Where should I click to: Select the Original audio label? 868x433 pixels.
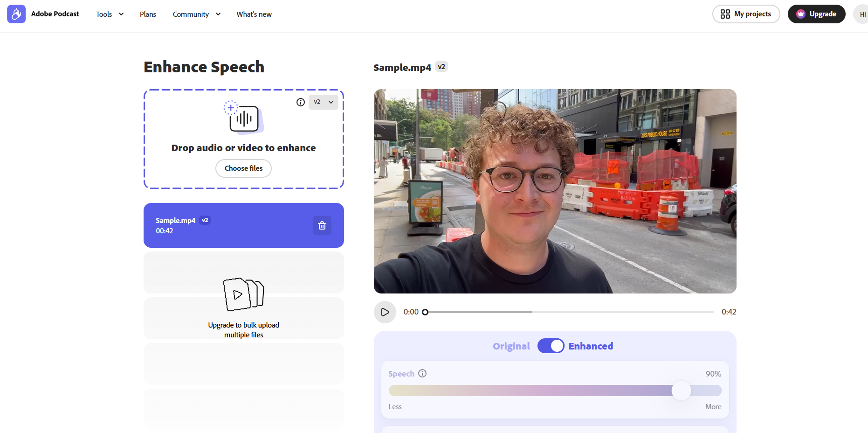pos(511,346)
